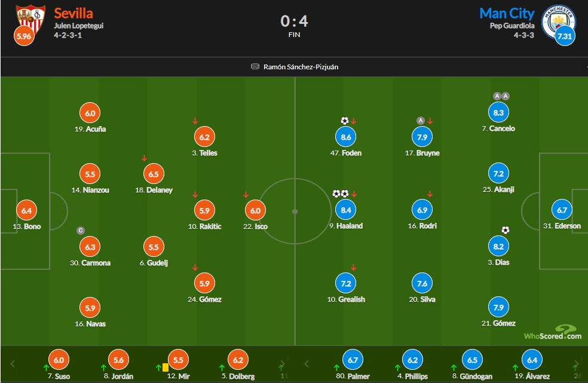The width and height of the screenshot is (588, 383).
Task: Open the Sevilla team name link
Action: pyautogui.click(x=73, y=13)
